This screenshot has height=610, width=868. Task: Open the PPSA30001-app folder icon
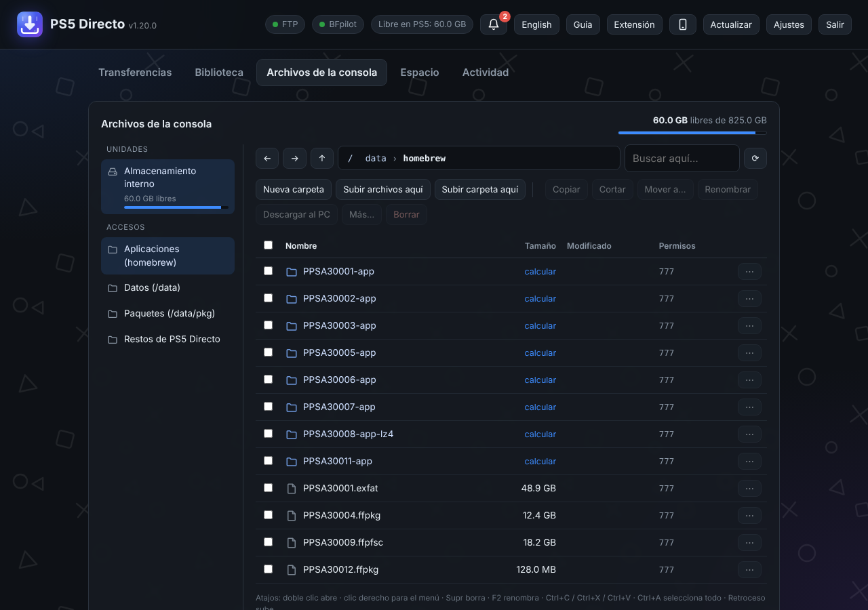pos(292,272)
